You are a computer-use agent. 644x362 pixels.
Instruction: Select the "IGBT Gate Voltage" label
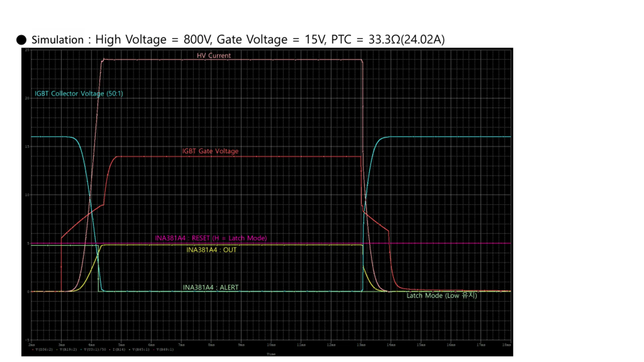[x=210, y=151]
